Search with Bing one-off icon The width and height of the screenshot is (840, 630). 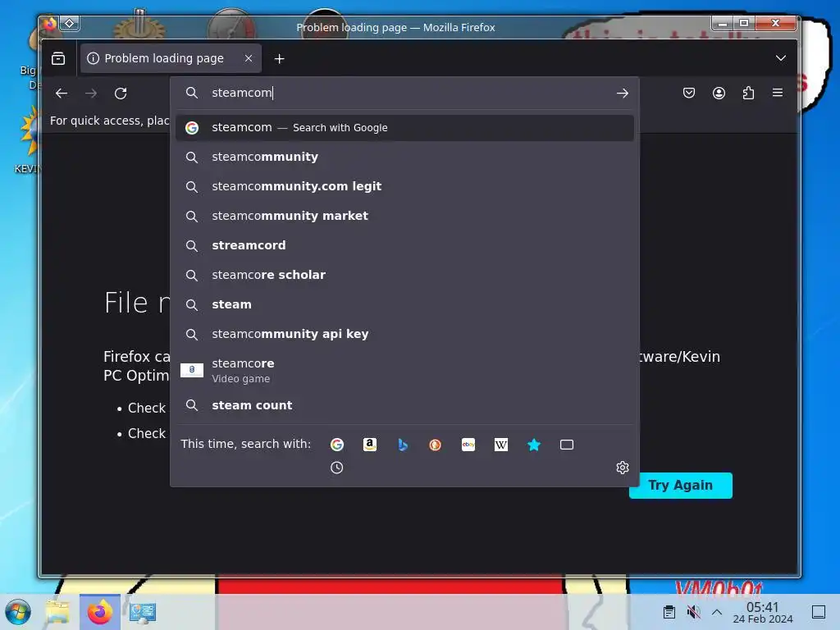(403, 445)
